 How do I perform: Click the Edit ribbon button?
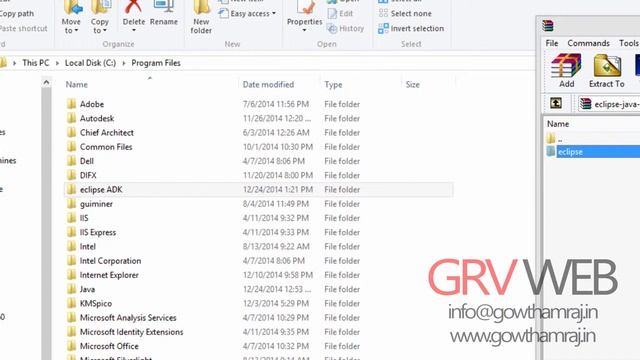coord(340,13)
